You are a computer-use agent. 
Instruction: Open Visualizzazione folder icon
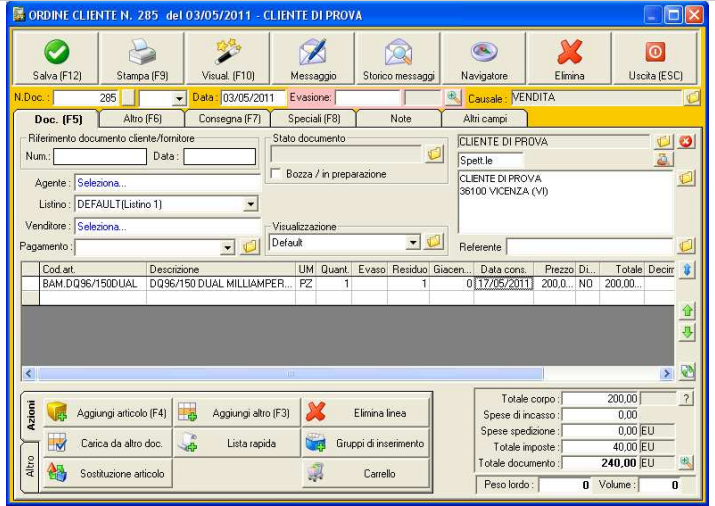click(434, 242)
